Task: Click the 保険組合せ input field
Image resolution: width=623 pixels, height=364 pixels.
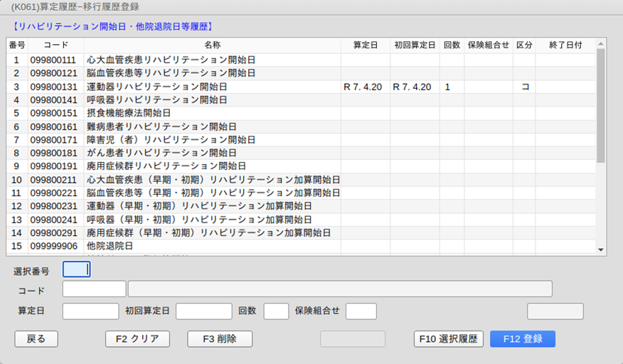Action: coord(361,311)
